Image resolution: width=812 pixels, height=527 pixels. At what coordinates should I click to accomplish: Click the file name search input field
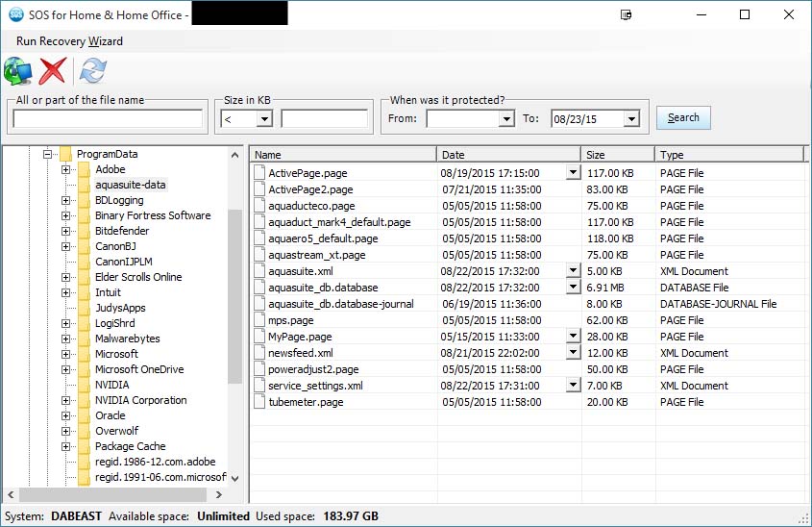click(x=108, y=118)
